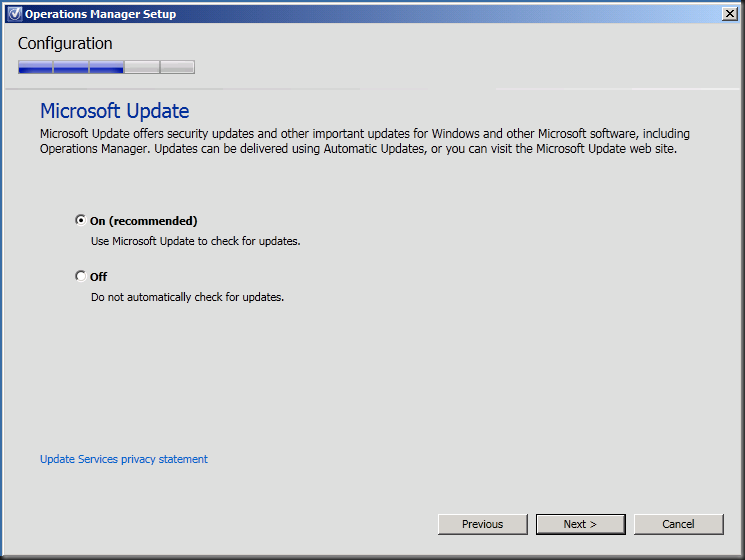Click the Configuration progress bar
Viewport: 745px width, 560px height.
[106, 67]
